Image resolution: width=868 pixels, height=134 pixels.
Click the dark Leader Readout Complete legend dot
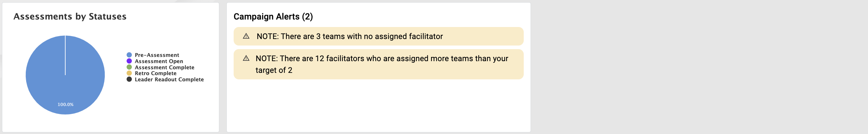[129, 79]
